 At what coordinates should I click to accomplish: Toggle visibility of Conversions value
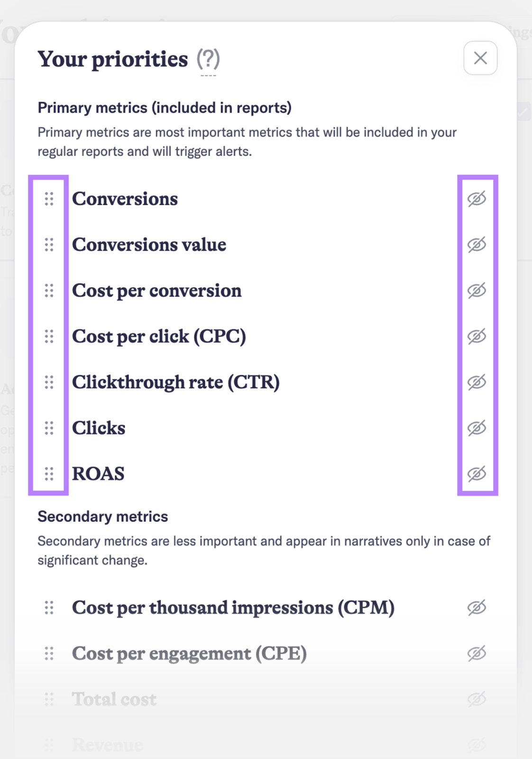[x=477, y=245]
